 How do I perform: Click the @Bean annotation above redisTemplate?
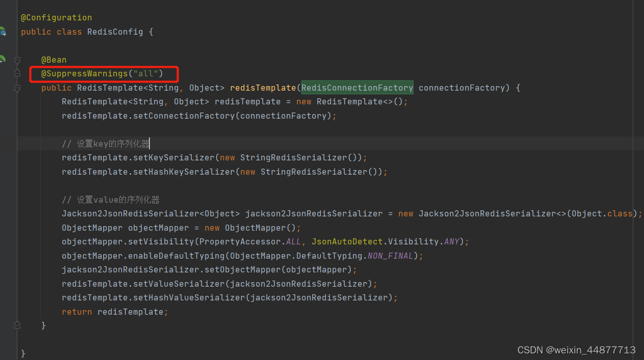pos(54,60)
